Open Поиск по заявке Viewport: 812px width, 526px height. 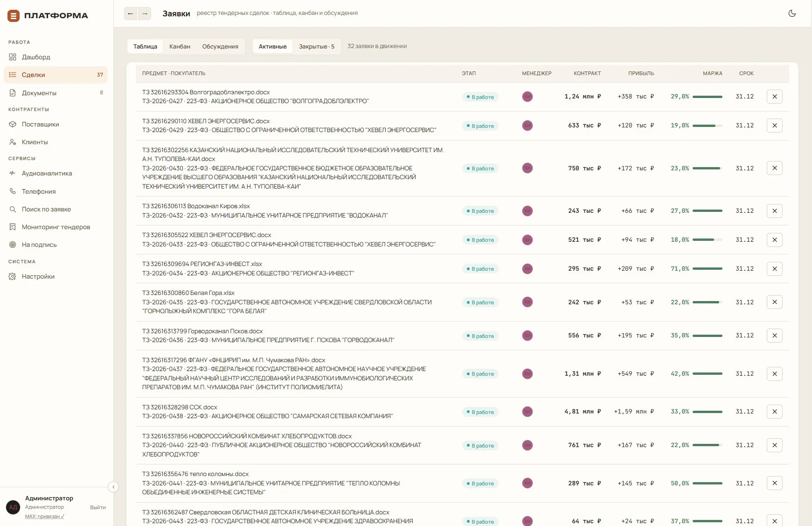point(56,209)
